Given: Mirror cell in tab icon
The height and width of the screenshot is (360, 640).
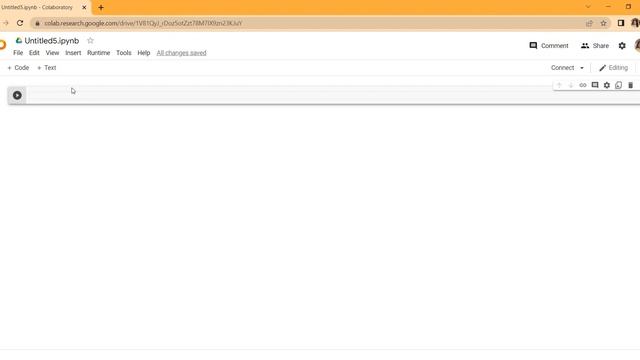Looking at the screenshot, I should (x=618, y=85).
